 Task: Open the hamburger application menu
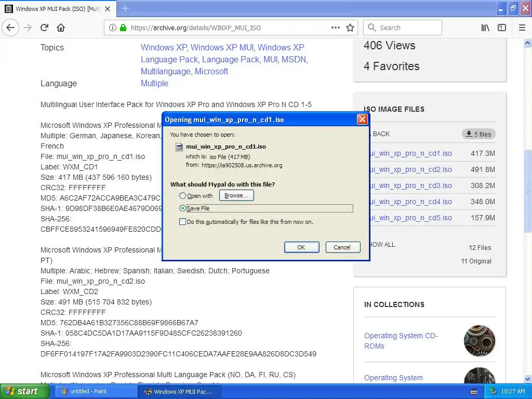coord(522,28)
